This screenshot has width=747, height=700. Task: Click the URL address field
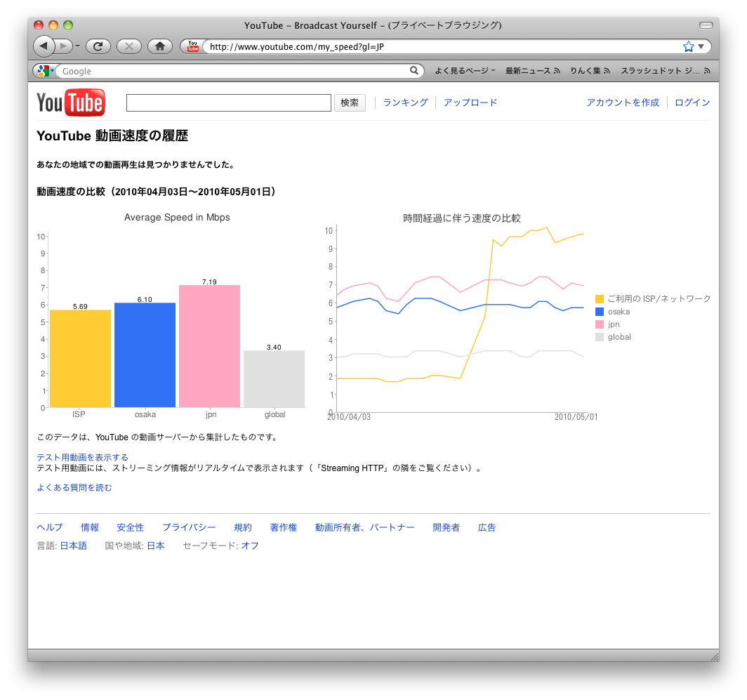coord(443,46)
